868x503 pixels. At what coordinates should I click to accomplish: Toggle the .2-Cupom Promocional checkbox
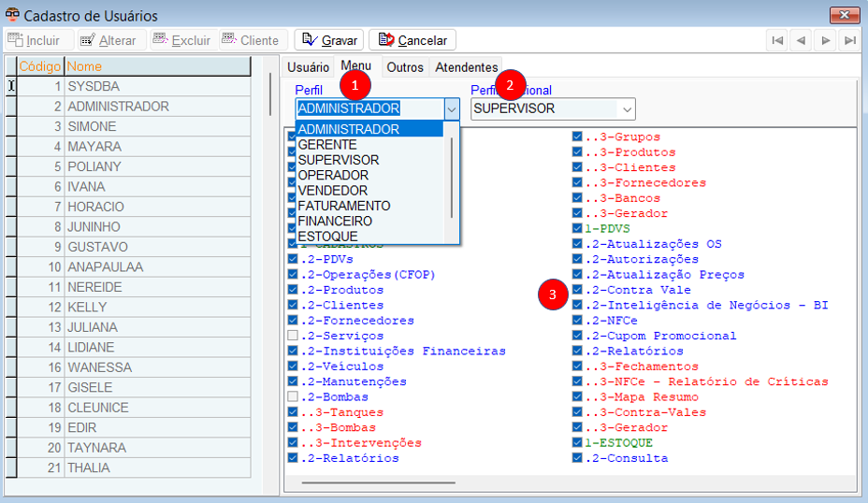coord(577,336)
